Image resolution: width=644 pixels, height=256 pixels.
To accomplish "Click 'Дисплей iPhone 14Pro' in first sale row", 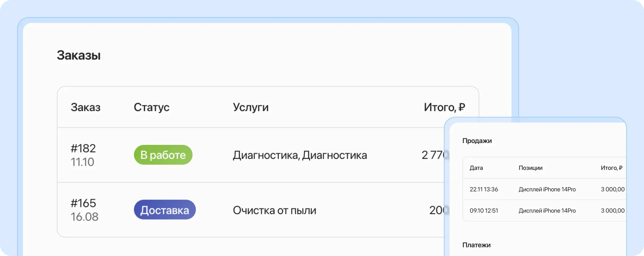I will tap(547, 189).
